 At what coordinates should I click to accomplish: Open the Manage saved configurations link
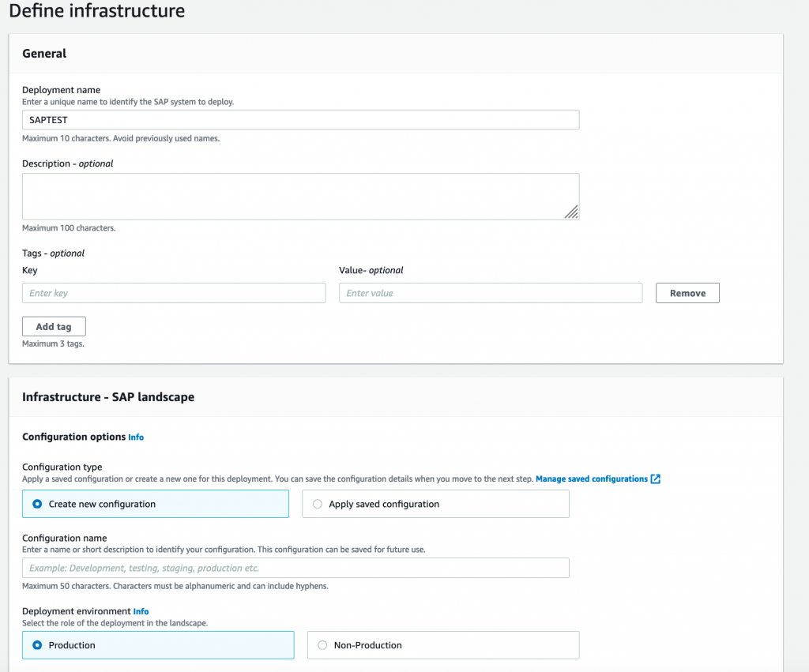tap(592, 479)
